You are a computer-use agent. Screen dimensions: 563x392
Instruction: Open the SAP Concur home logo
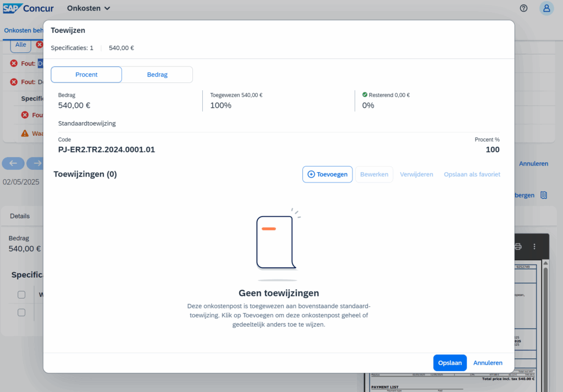[28, 8]
